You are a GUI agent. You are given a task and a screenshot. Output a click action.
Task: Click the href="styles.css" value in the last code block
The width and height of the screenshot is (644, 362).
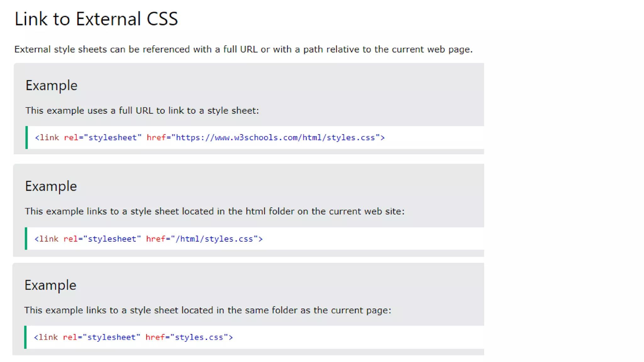(199, 337)
